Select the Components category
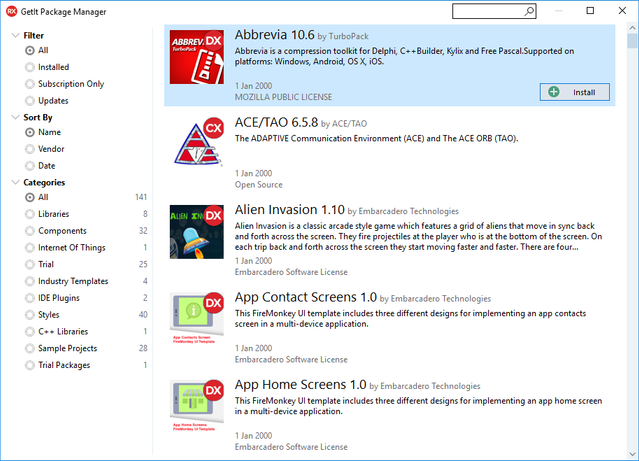This screenshot has width=639, height=461. [30, 231]
